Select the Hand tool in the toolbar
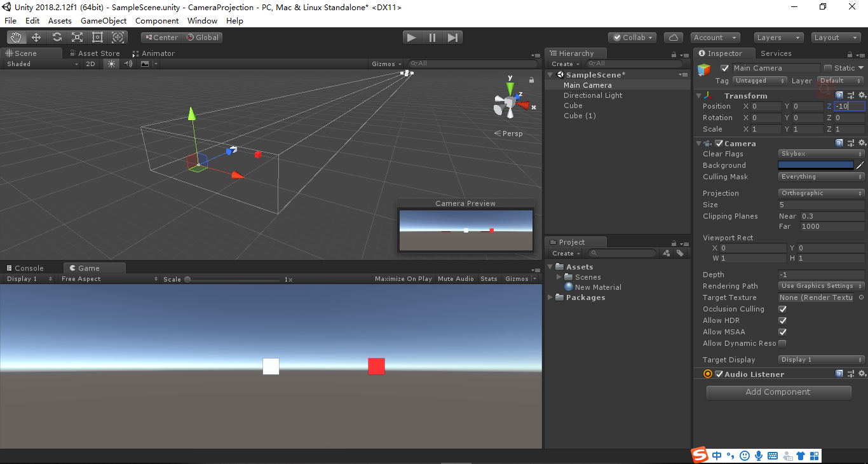Screen dimensions: 868x464 pyautogui.click(x=16, y=37)
